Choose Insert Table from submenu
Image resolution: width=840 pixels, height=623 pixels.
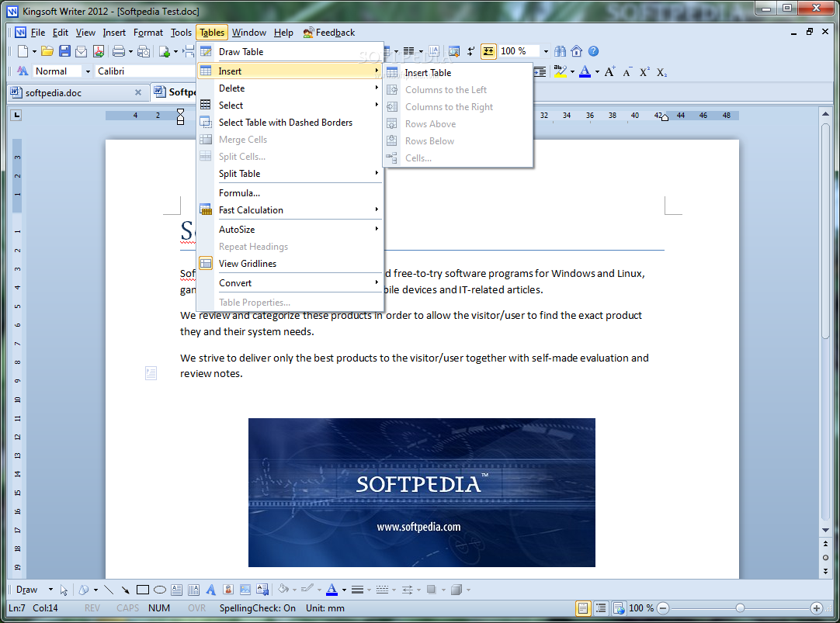(458, 73)
